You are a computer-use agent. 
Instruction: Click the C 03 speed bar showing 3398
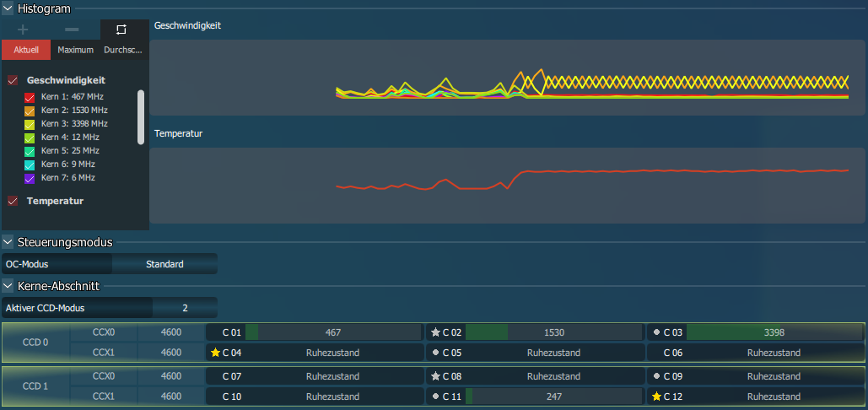click(774, 332)
